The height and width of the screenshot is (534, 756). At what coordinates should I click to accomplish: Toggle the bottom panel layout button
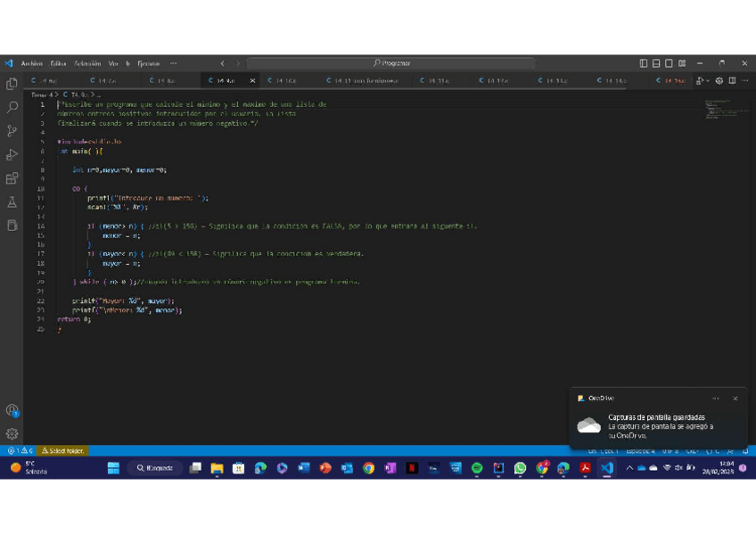(656, 63)
